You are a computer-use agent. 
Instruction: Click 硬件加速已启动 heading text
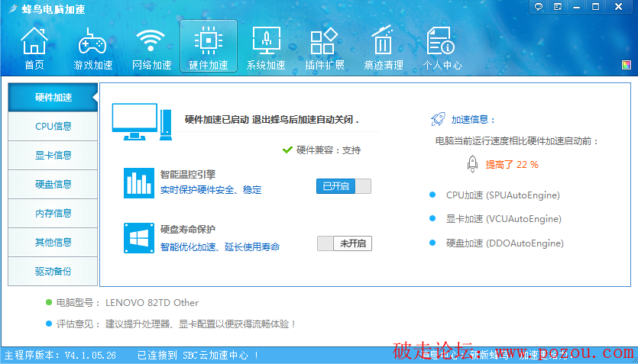pos(272,120)
